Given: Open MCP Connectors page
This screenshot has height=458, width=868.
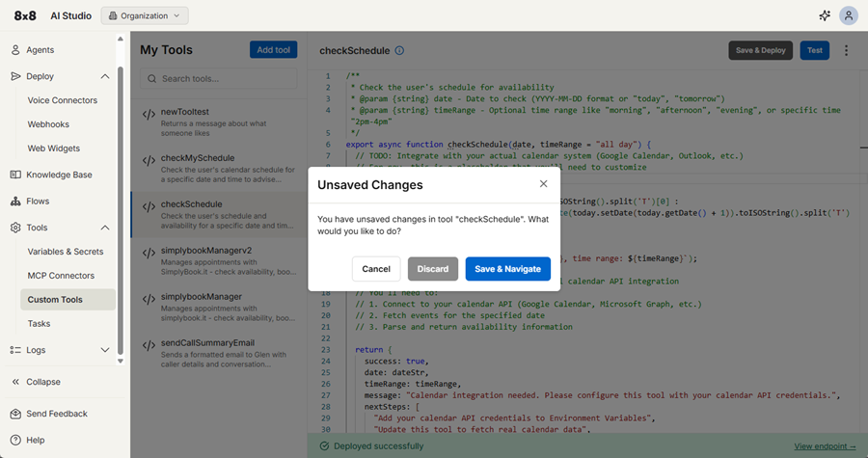Looking at the screenshot, I should point(61,276).
